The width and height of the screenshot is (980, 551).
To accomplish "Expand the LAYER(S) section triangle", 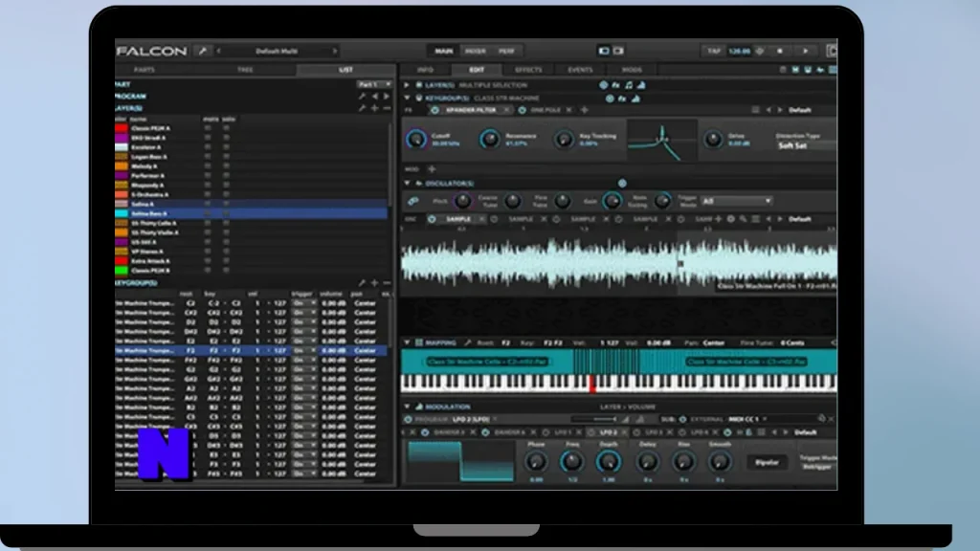I will 407,85.
